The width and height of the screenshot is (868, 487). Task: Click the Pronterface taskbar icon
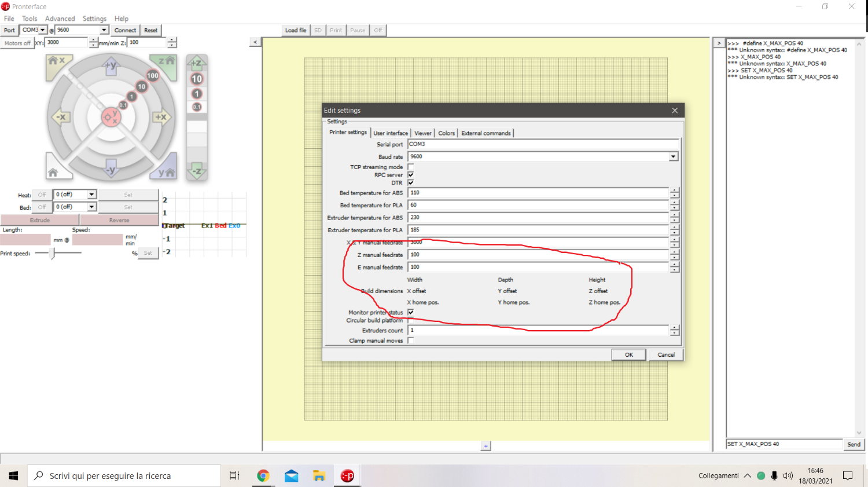pos(347,475)
